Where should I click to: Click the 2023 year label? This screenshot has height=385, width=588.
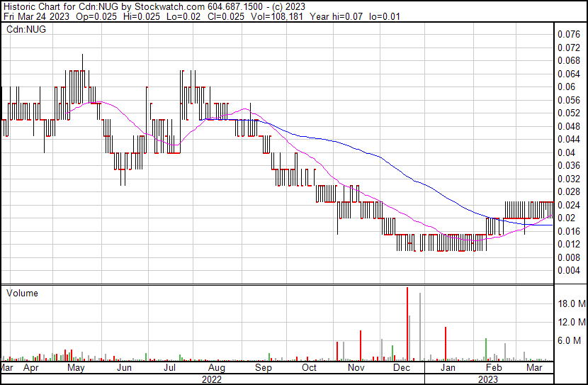point(487,379)
